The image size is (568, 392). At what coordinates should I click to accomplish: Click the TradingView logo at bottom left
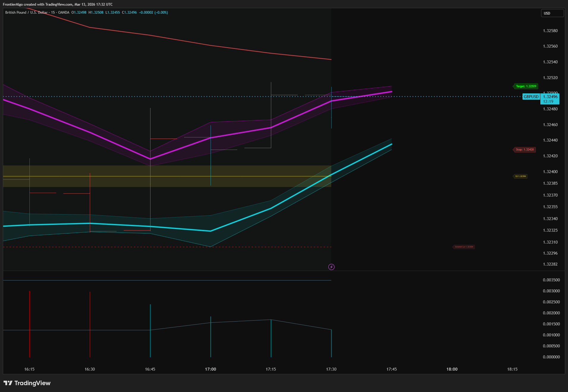point(27,383)
